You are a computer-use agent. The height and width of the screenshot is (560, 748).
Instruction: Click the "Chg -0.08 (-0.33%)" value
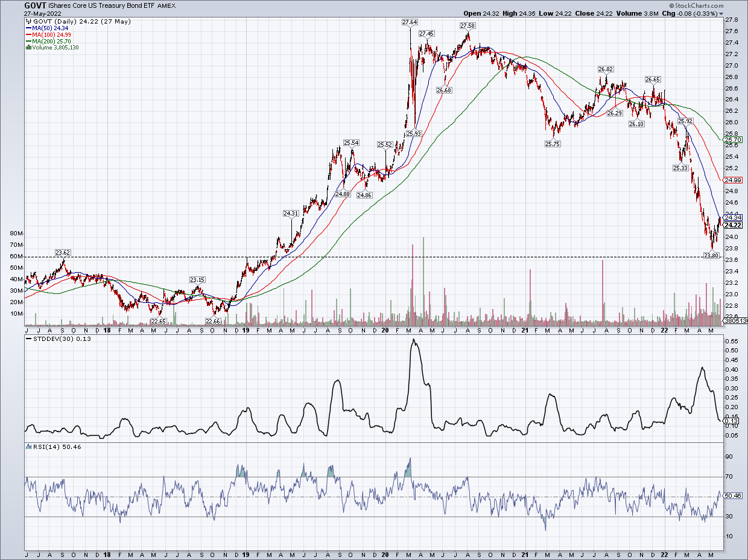[x=689, y=14]
